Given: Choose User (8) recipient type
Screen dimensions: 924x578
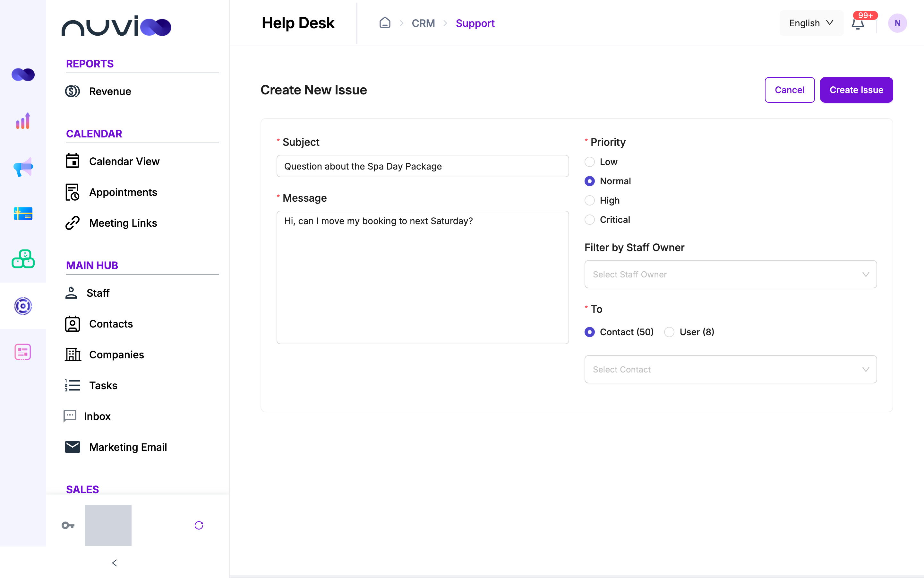Looking at the screenshot, I should pyautogui.click(x=669, y=332).
